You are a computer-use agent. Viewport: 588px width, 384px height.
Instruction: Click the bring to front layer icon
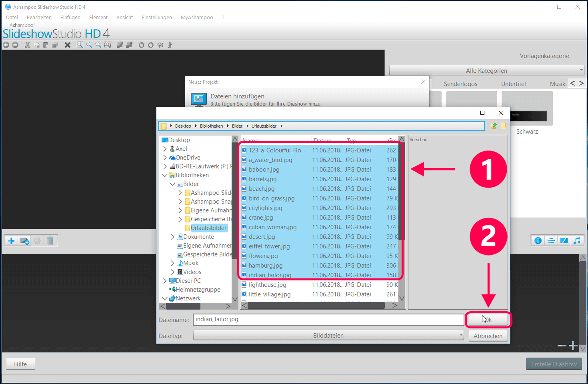pos(120,45)
